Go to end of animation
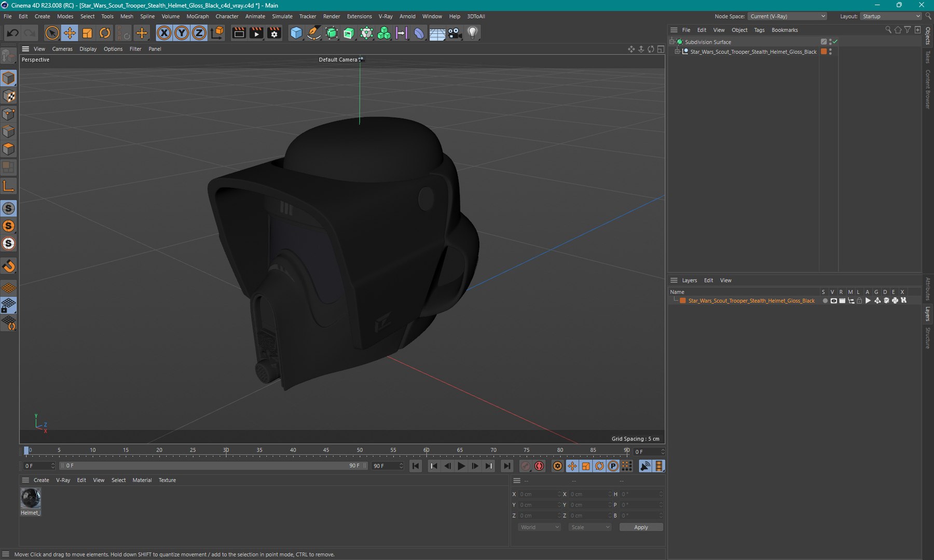The width and height of the screenshot is (934, 560). point(507,466)
